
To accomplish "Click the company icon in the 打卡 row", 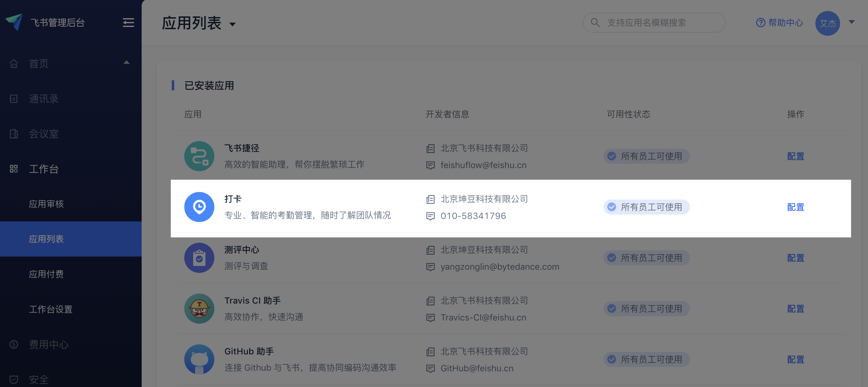I will 430,199.
